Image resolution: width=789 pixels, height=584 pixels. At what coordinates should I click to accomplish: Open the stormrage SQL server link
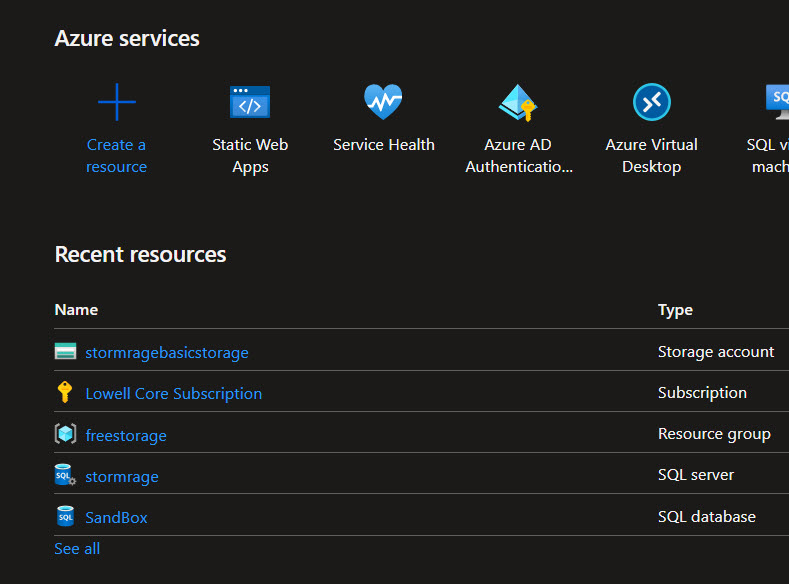tap(122, 476)
